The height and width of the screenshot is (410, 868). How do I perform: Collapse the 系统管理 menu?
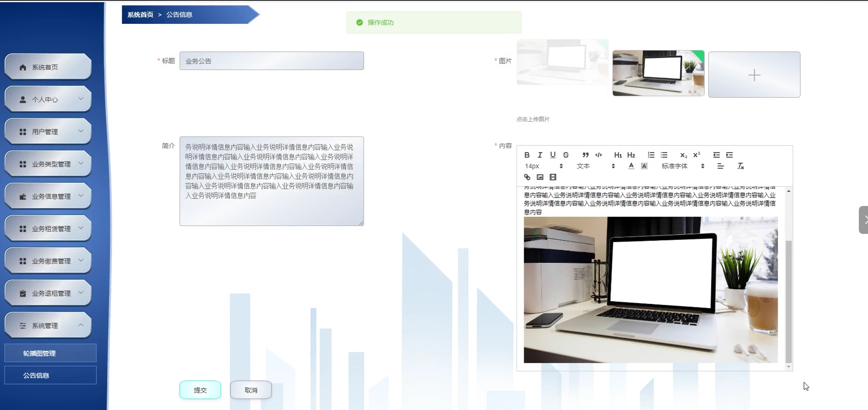(x=48, y=325)
